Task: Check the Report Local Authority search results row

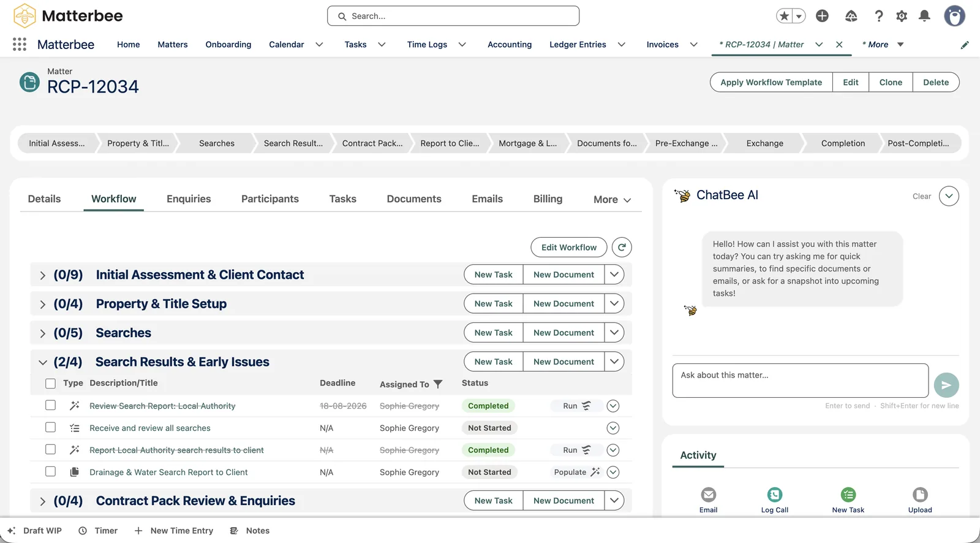Action: (x=50, y=449)
